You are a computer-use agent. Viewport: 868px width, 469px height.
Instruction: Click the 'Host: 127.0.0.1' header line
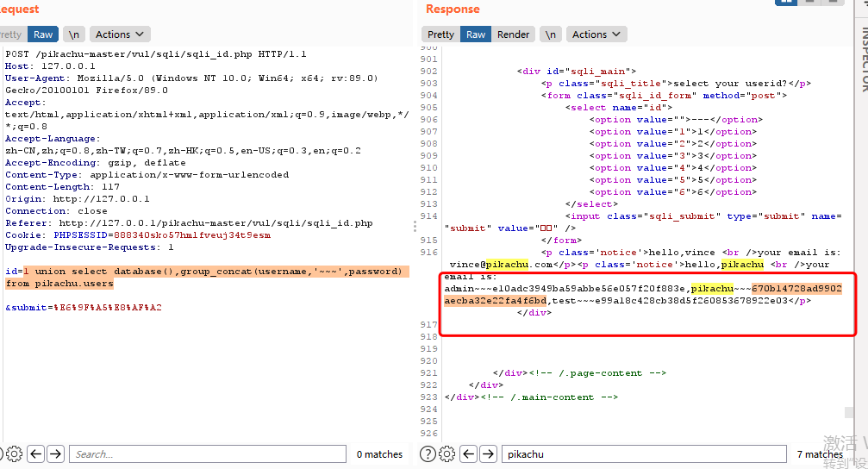point(50,66)
